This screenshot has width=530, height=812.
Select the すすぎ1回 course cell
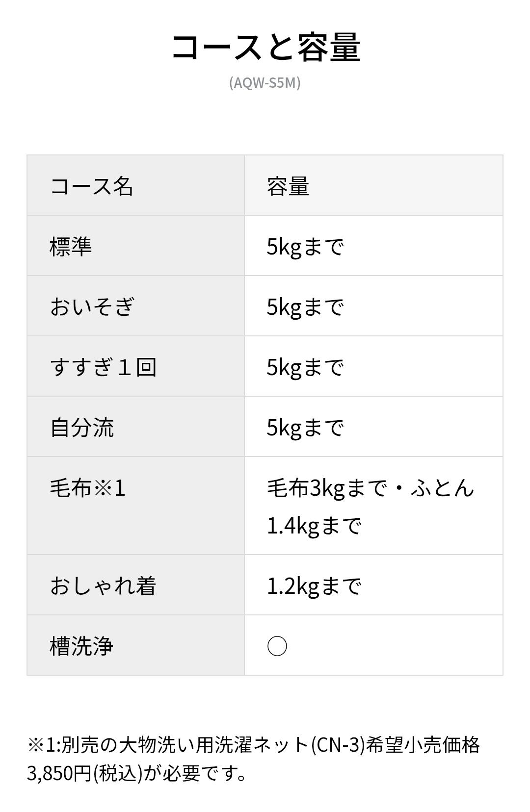103,367
